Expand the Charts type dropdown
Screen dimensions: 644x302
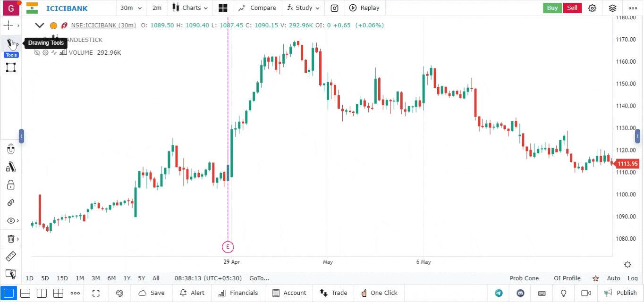tap(190, 8)
